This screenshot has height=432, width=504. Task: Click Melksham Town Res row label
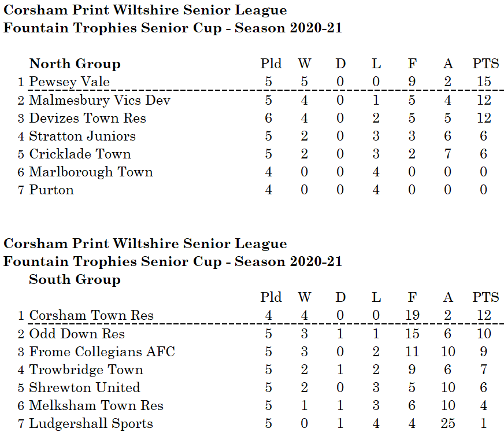(96, 405)
